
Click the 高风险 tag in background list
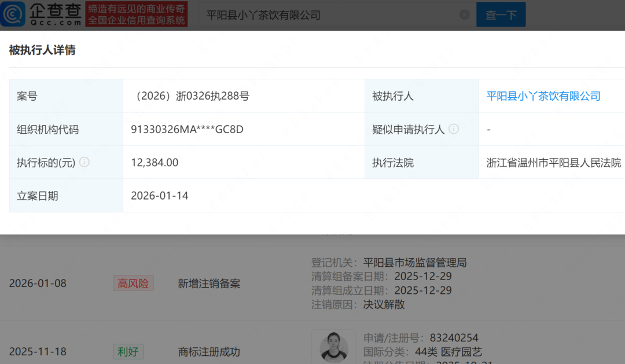(x=133, y=284)
